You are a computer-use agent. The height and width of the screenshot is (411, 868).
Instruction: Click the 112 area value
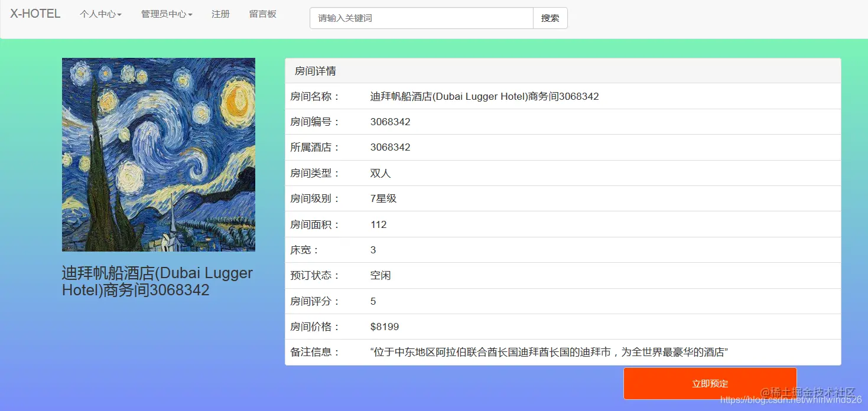(x=379, y=224)
